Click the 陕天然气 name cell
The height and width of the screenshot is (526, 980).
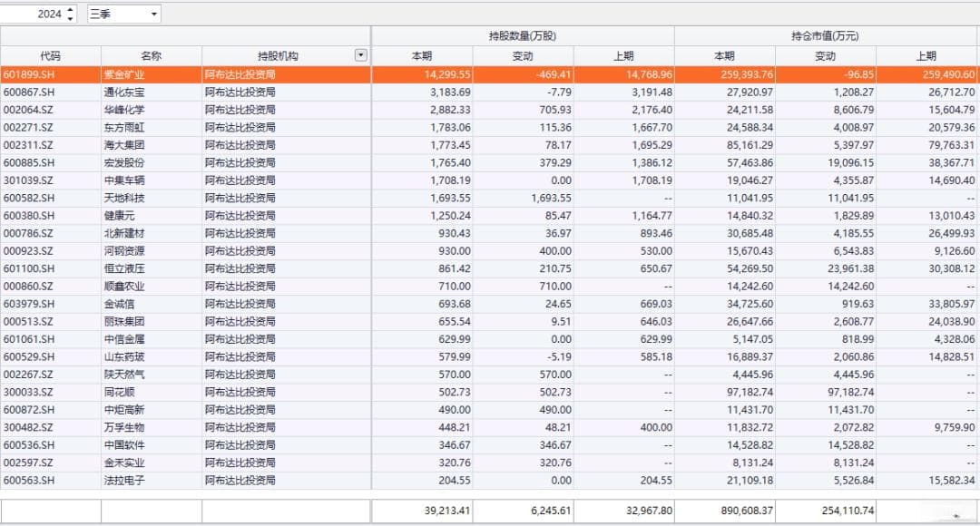(152, 375)
